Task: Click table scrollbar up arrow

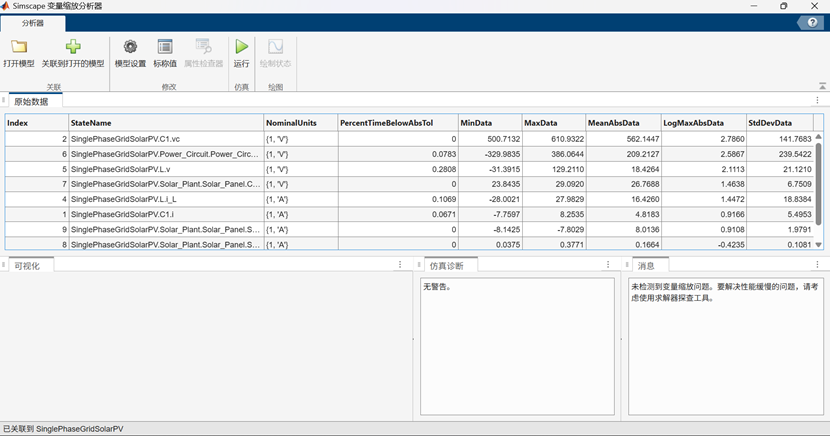Action: [x=818, y=137]
